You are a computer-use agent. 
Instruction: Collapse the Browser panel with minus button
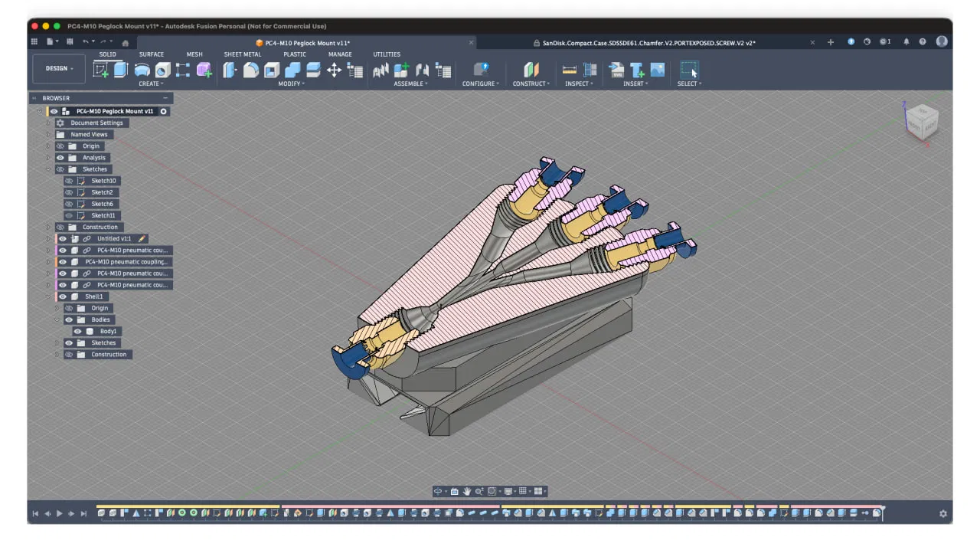tap(165, 98)
